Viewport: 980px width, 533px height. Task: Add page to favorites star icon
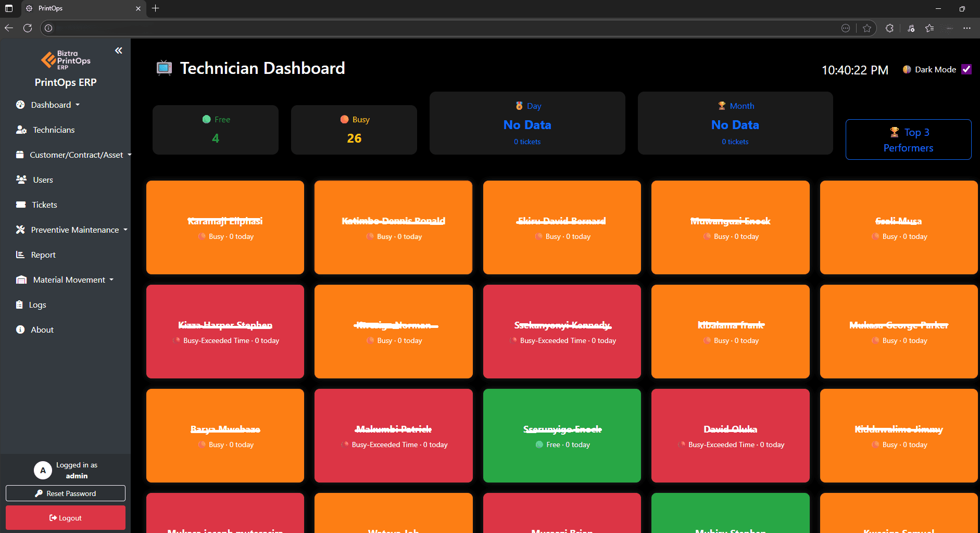pos(866,28)
